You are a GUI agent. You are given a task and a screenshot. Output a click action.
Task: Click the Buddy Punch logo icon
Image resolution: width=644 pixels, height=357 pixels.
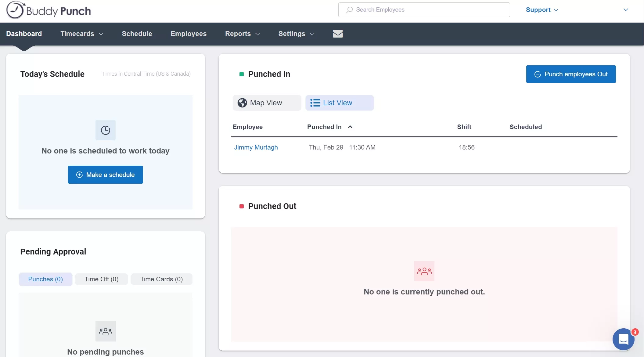14,10
